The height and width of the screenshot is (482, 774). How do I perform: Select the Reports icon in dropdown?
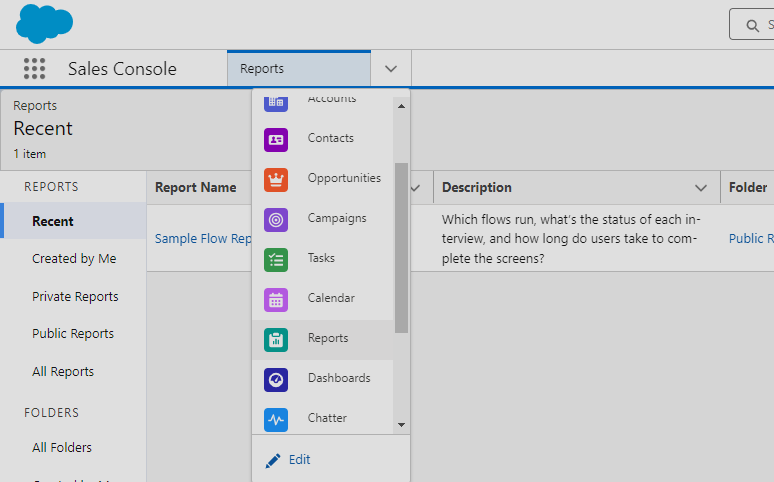(x=276, y=340)
